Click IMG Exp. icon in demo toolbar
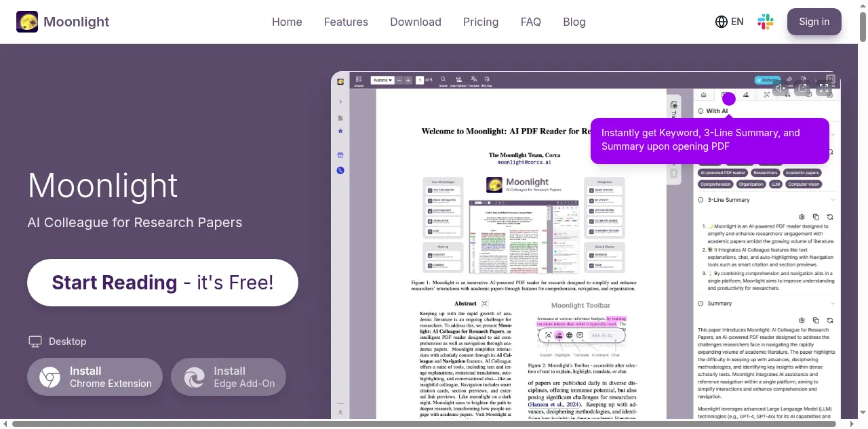Image resolution: width=868 pixels, height=429 pixels. coord(487,81)
